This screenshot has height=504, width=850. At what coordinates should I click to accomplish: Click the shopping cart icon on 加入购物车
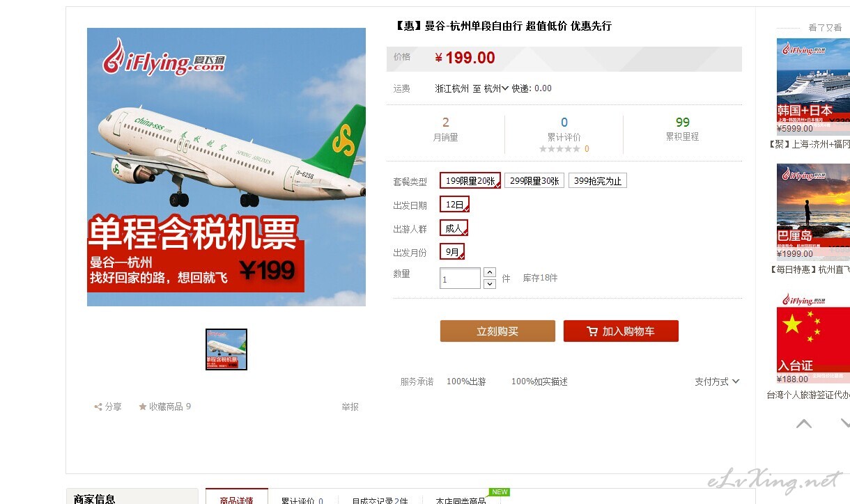[592, 331]
